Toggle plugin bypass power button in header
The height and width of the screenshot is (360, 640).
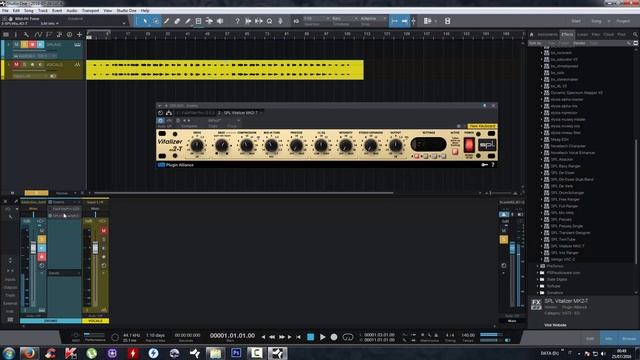click(160, 120)
